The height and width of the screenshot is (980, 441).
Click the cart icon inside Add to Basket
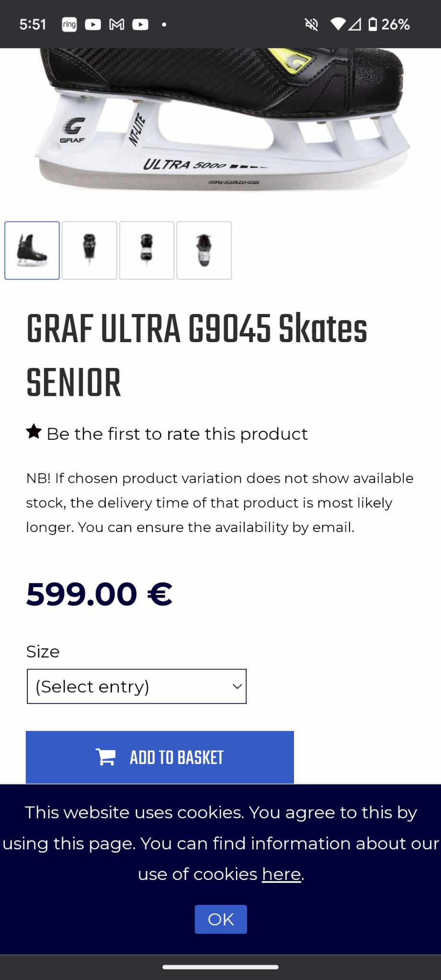106,757
